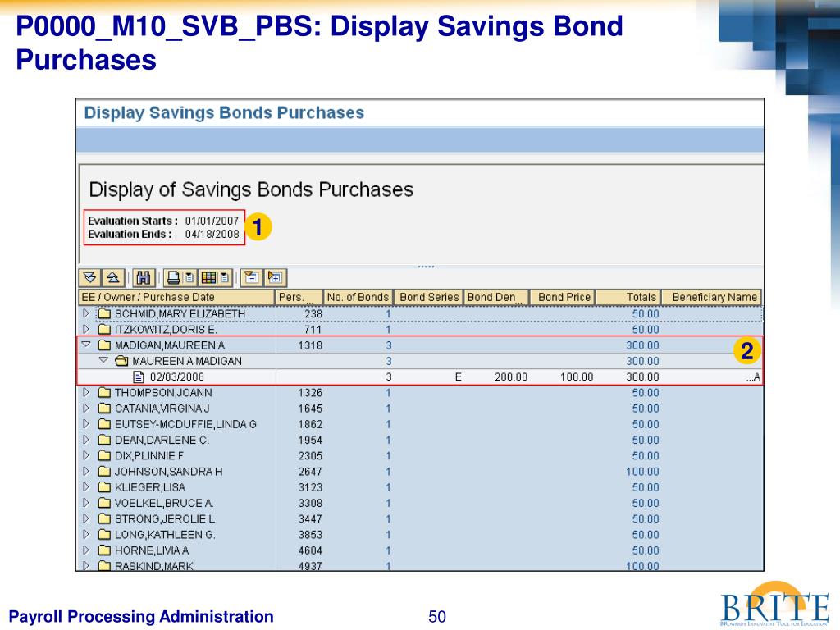
Task: Expand the ITZKOWITZ,DORIS E. node
Action: coord(85,330)
